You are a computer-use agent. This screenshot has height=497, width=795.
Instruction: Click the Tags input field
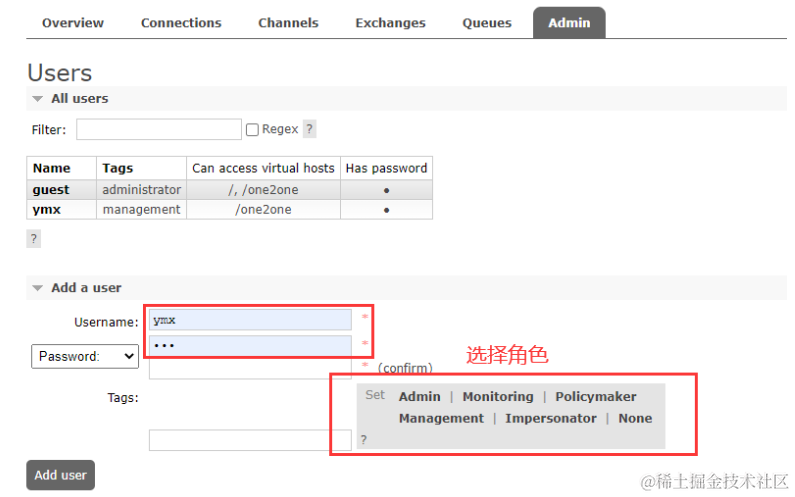click(250, 440)
